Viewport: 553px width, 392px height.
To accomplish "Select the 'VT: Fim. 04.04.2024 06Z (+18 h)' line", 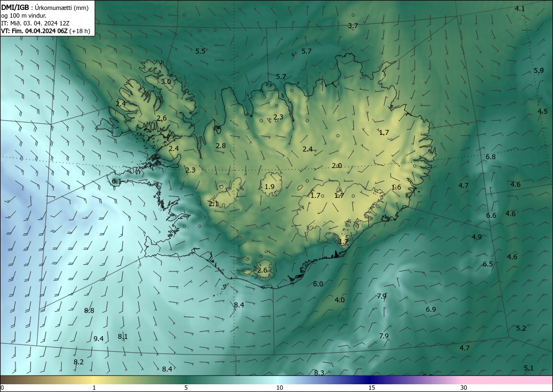I will point(45,31).
